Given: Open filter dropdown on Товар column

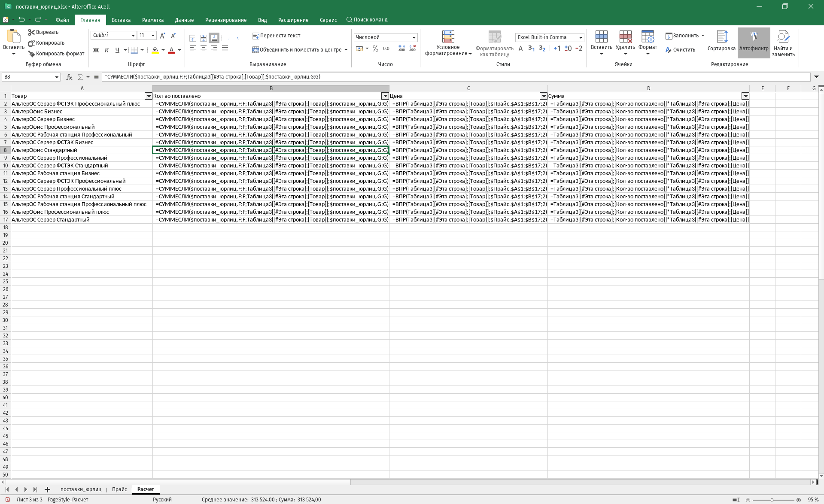Looking at the screenshot, I should point(149,96).
